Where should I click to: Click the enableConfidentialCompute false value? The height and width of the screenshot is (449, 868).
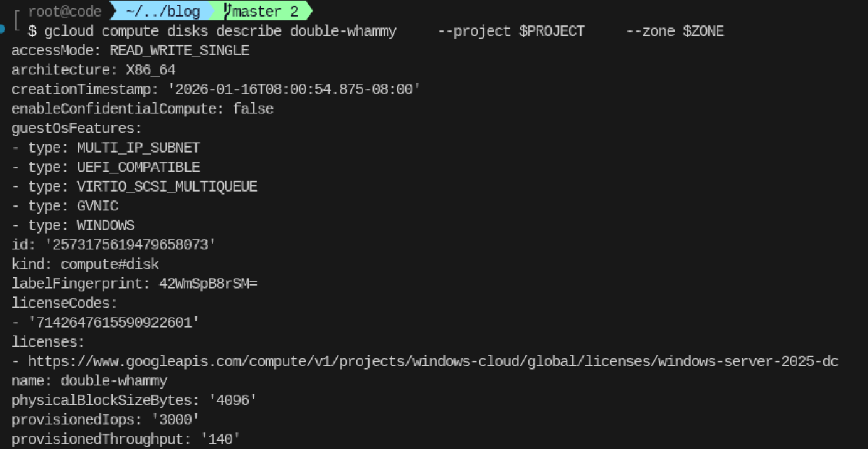click(253, 109)
